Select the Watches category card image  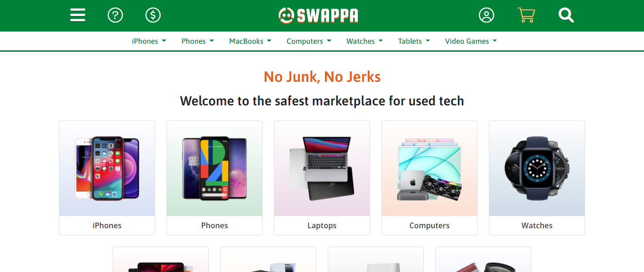[537, 168]
